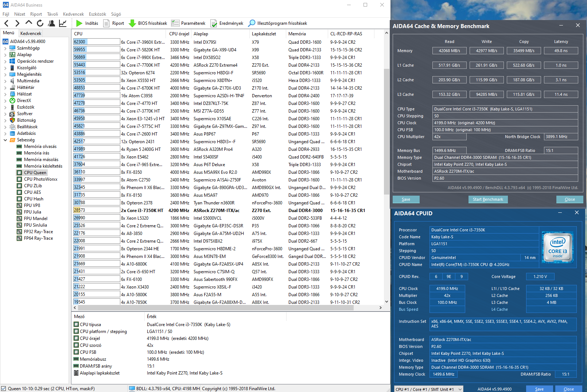Open the Nézet menu

[20, 14]
